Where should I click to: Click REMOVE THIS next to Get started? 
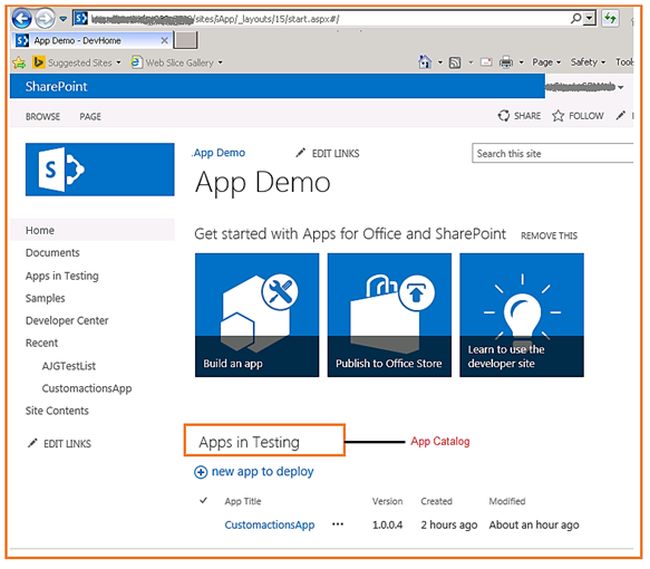point(549,236)
